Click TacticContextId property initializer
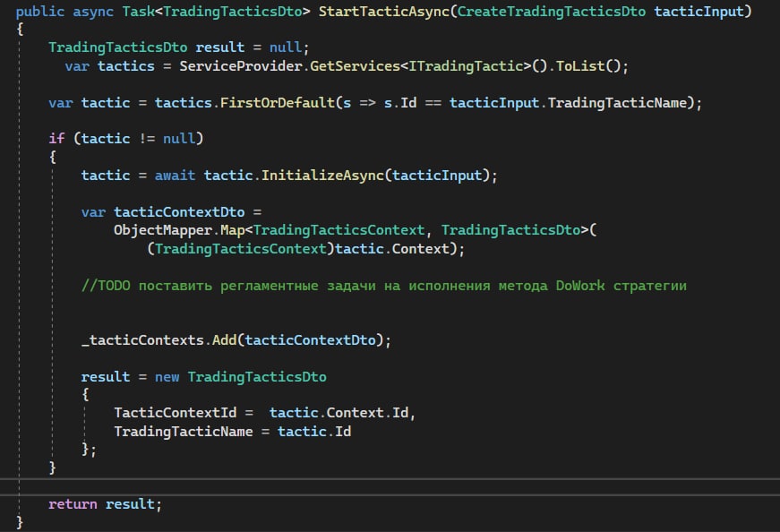 point(176,413)
